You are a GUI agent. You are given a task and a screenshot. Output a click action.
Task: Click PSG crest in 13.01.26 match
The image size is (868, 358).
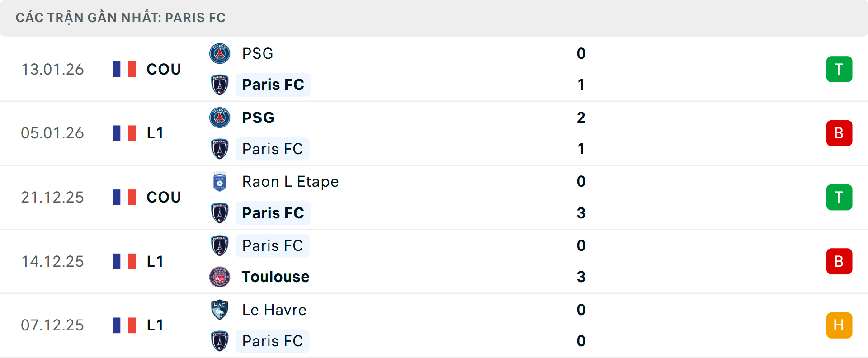coord(220,53)
